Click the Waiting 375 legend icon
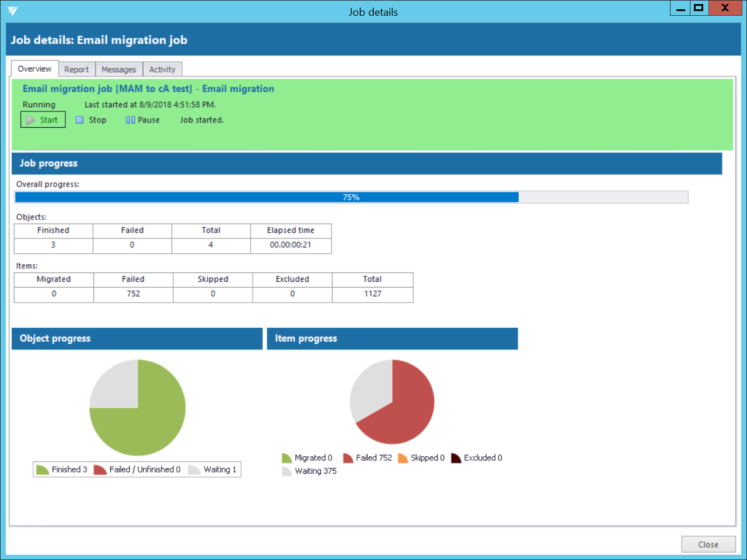Image resolution: width=747 pixels, height=560 pixels. tap(287, 471)
